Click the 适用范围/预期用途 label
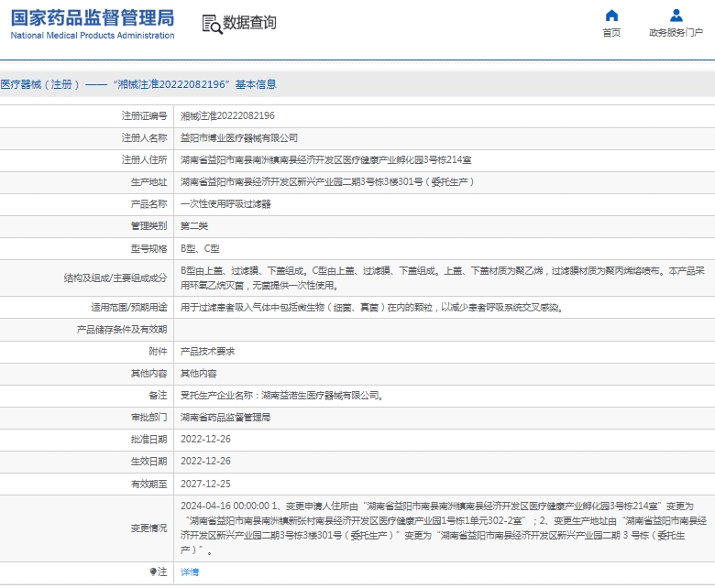The image size is (715, 588). point(129,308)
